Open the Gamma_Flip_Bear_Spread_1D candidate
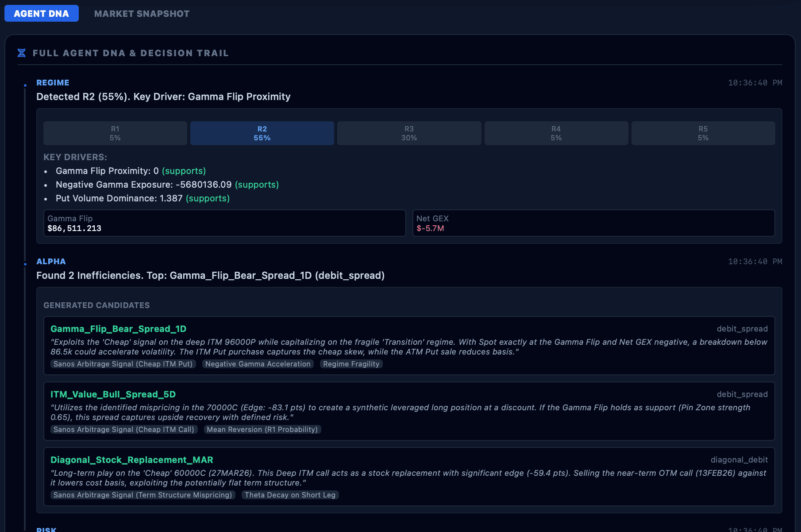Image resolution: width=801 pixels, height=532 pixels. pyautogui.click(x=118, y=329)
